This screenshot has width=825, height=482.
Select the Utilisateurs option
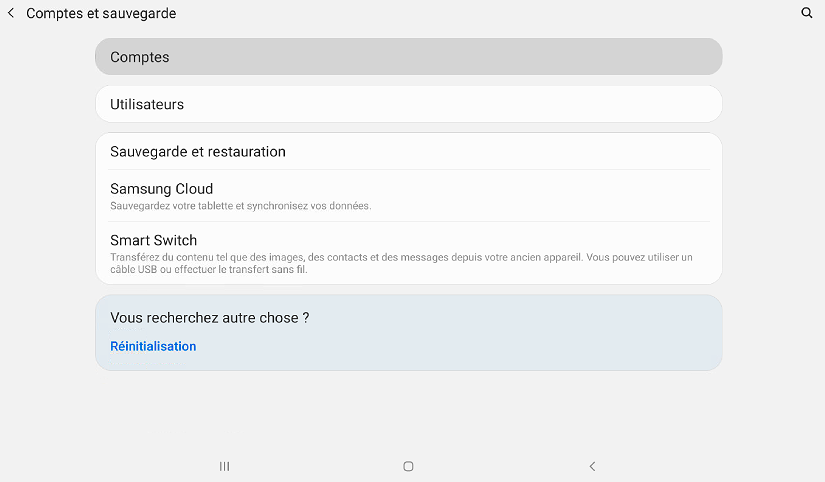tap(147, 104)
